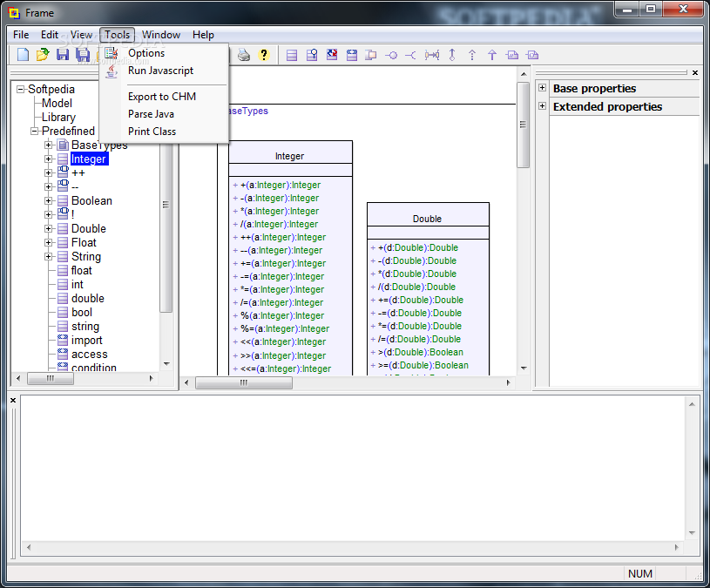Choose Options from the Tools menu
Screen dimensions: 710x588
click(x=164, y=53)
